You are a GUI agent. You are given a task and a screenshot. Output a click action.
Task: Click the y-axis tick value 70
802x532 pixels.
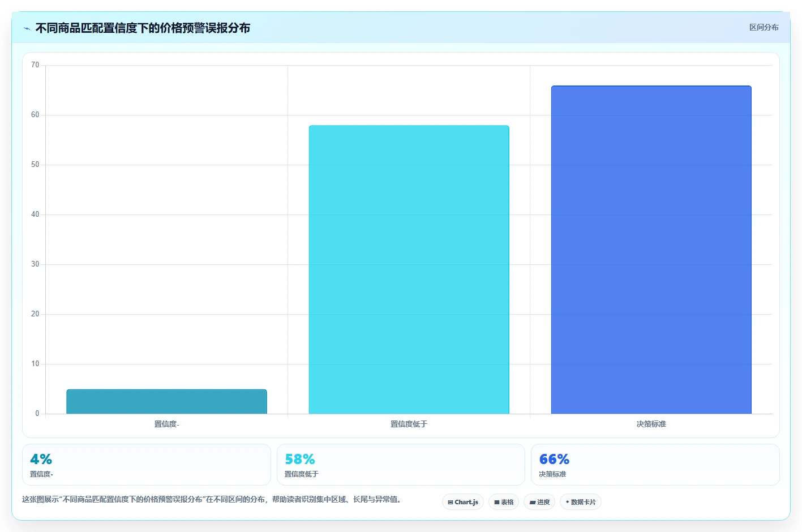click(35, 65)
